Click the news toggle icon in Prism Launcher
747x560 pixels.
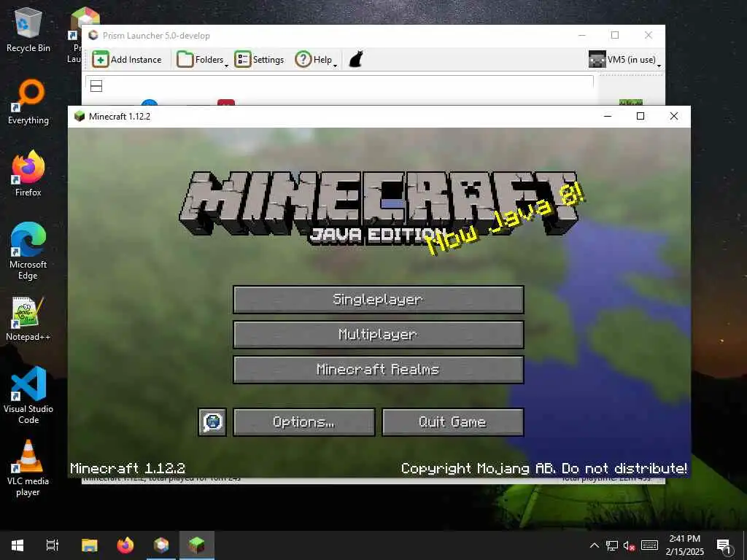pos(96,86)
